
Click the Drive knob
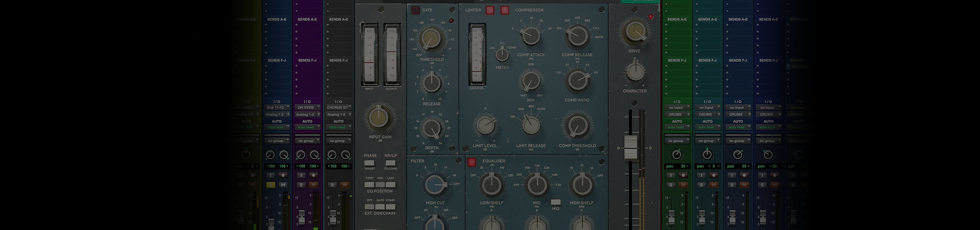[634, 32]
